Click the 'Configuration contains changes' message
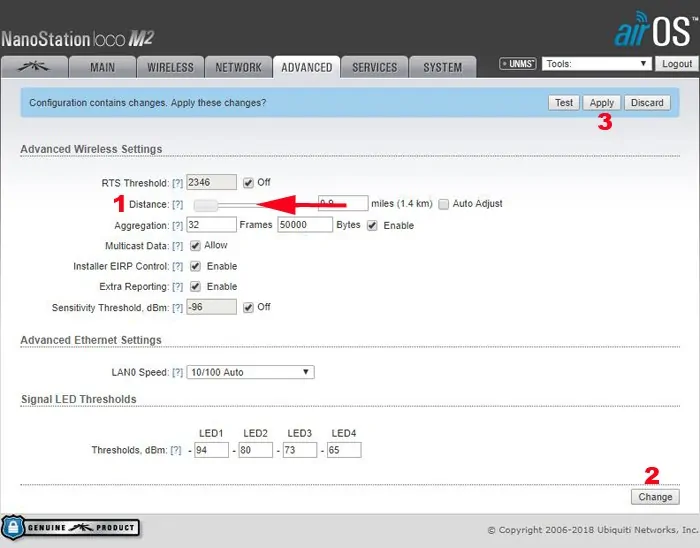700x548 pixels. (147, 103)
